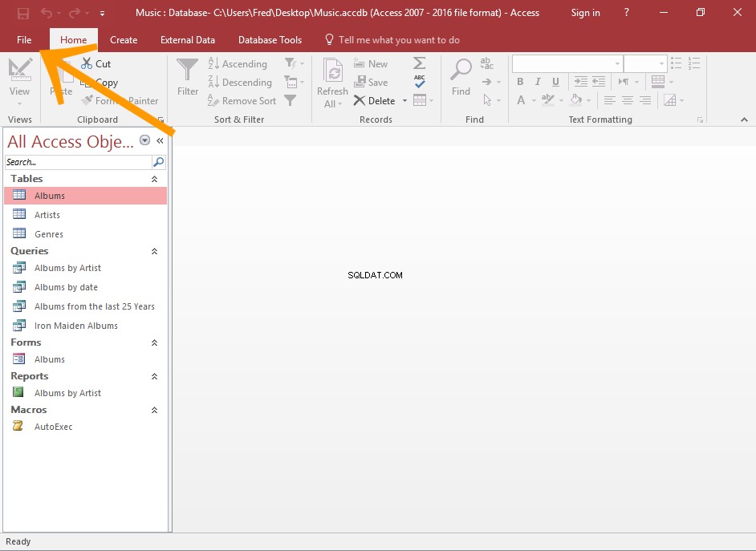This screenshot has width=756, height=551.
Task: Collapse the Forms group
Action: (x=154, y=343)
